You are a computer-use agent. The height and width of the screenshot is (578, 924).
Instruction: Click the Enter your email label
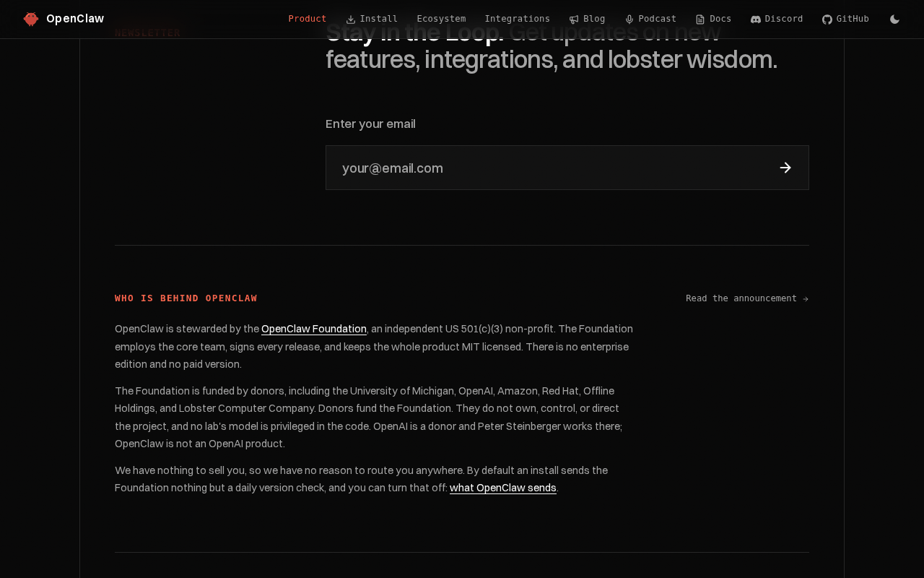(370, 124)
